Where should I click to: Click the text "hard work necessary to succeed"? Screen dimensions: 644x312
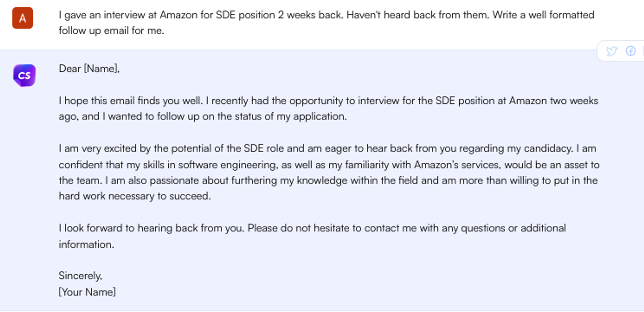coord(135,196)
